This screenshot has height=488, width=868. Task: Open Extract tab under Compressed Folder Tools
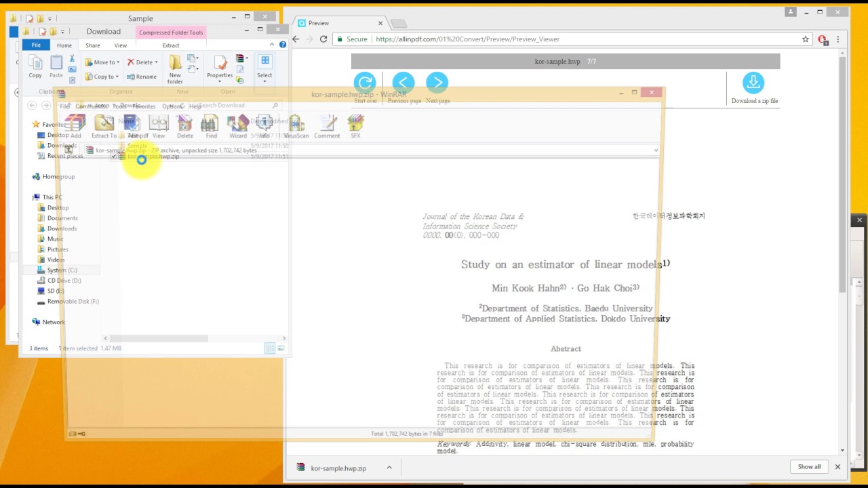pyautogui.click(x=171, y=45)
